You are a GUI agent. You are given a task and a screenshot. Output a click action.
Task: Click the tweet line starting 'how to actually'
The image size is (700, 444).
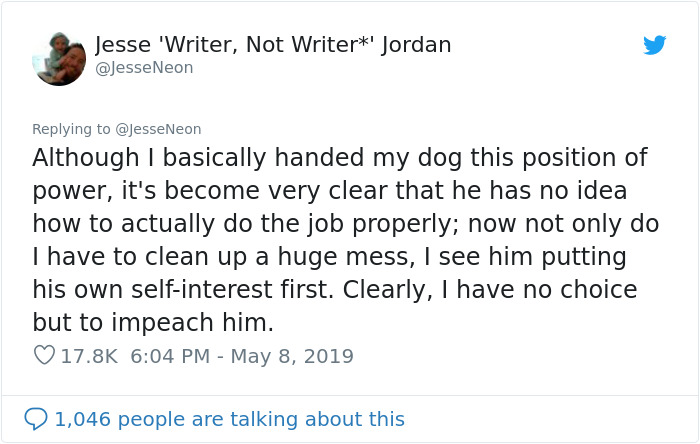(x=346, y=223)
